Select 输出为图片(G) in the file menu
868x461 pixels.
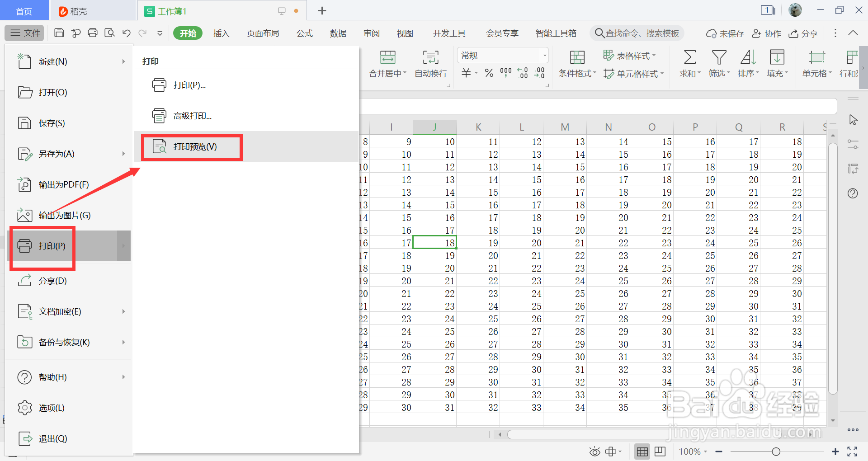point(69,215)
